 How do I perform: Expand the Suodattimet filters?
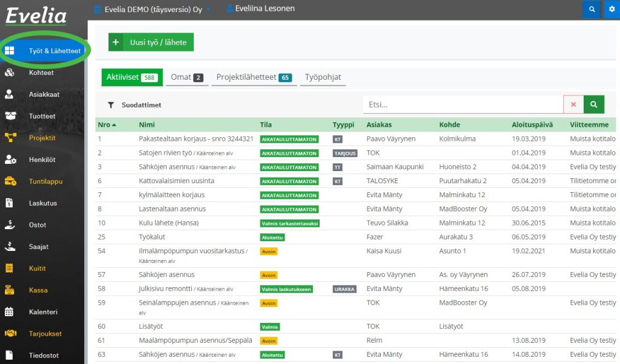tap(141, 105)
